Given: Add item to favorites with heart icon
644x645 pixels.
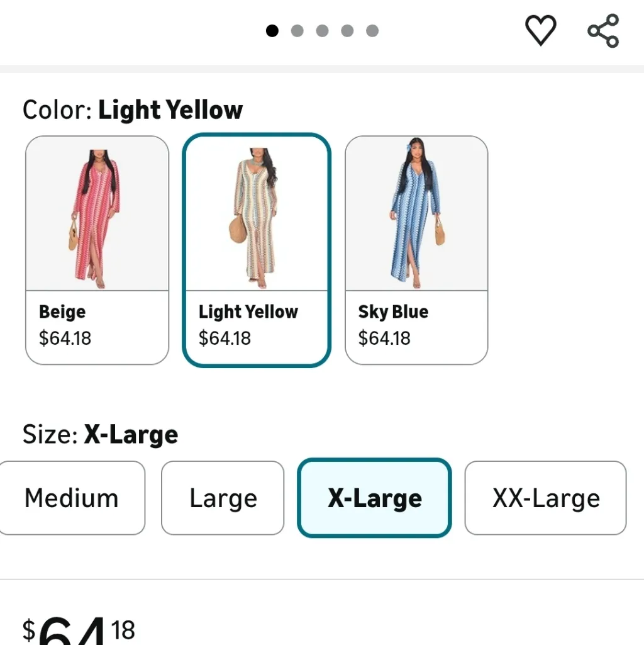Looking at the screenshot, I should coord(540,30).
